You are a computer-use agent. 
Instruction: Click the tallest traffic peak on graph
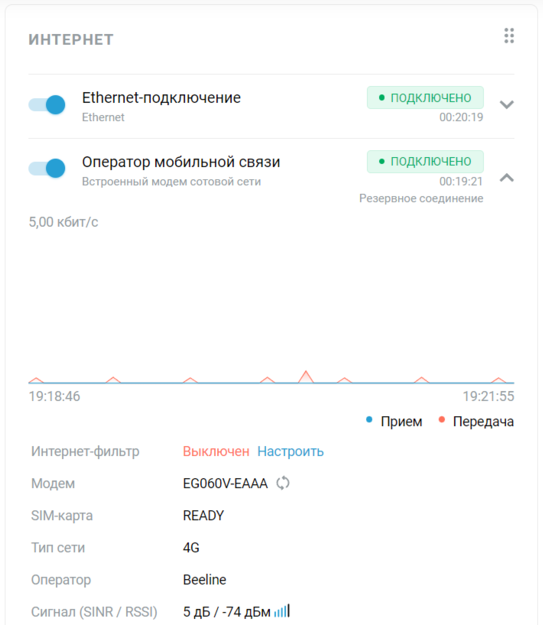coord(306,376)
